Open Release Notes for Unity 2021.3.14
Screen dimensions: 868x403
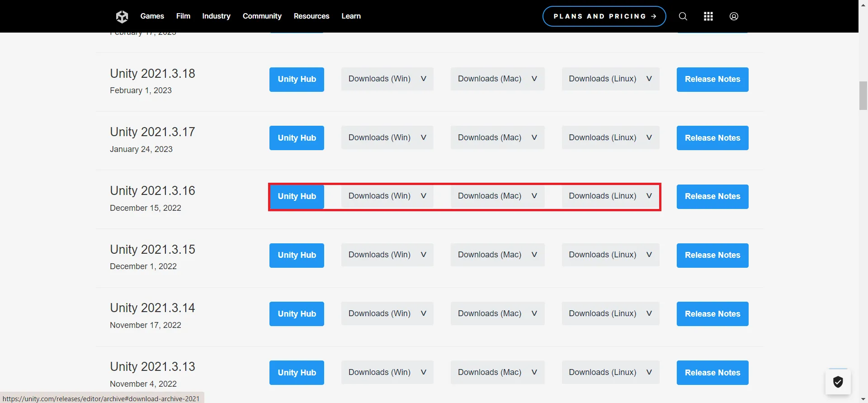[712, 314]
